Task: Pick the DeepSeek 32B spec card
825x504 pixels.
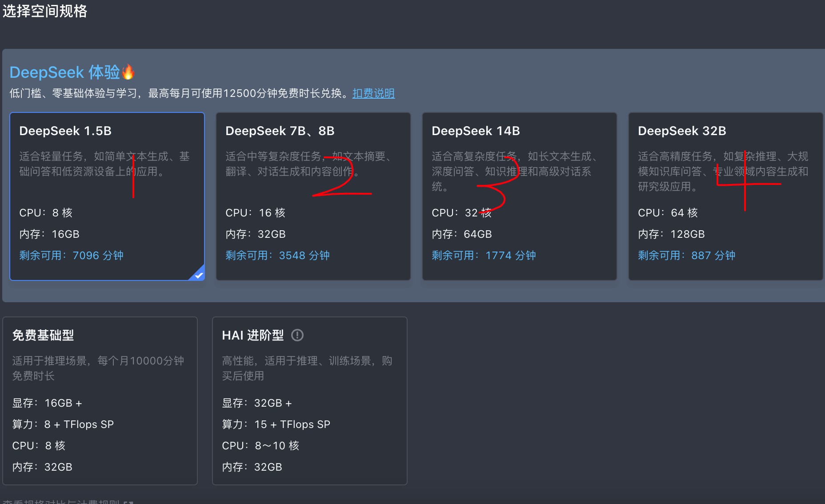Action: 725,196
